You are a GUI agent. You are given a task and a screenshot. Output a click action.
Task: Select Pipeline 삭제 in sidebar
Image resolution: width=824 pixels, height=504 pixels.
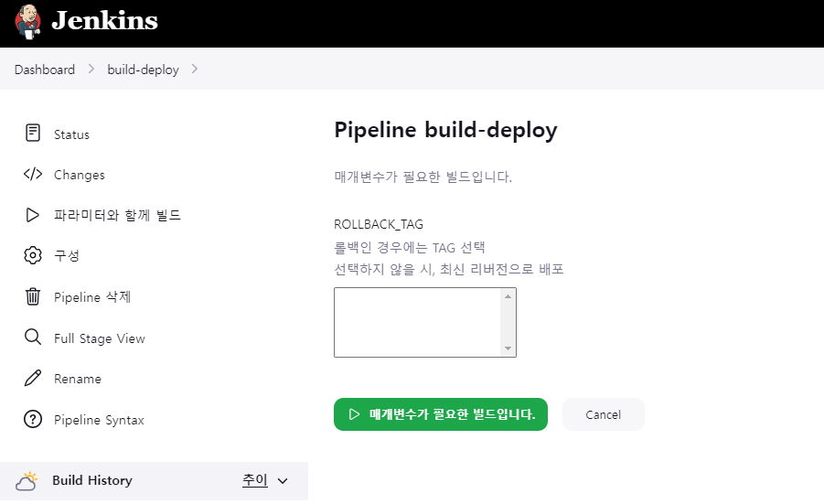point(92,297)
